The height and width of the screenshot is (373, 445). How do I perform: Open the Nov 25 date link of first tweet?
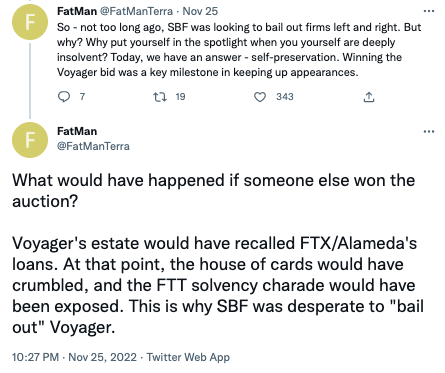pos(200,11)
